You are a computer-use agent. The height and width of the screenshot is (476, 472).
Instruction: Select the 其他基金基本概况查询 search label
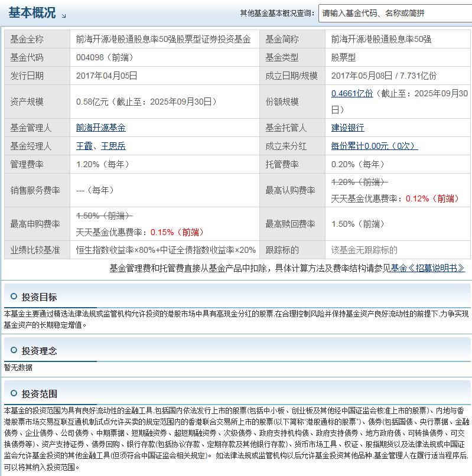click(277, 13)
